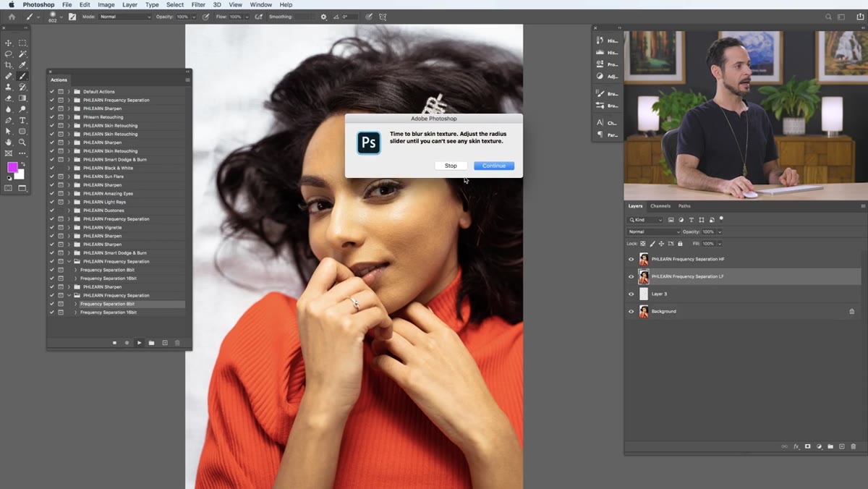Toggle dialog box for PHLEARN Sun Flare

pyautogui.click(x=61, y=177)
